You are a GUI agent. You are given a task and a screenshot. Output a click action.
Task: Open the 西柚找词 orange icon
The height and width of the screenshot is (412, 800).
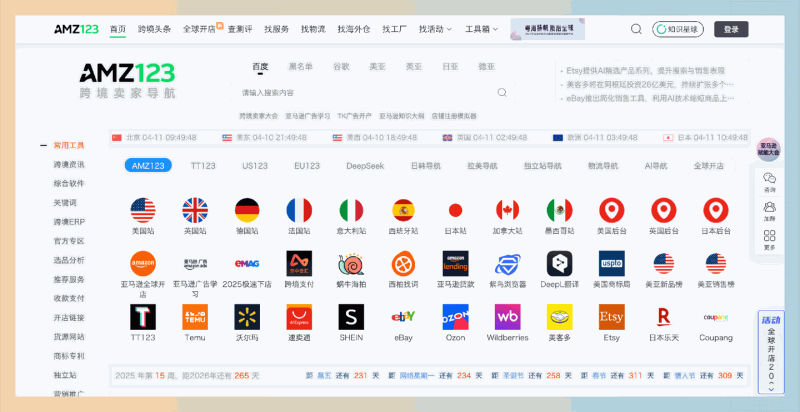click(x=403, y=264)
